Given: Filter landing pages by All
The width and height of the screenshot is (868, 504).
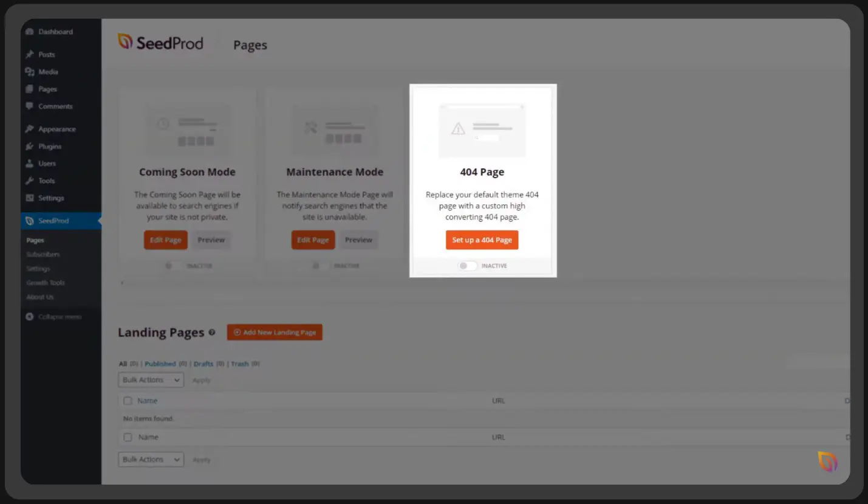Looking at the screenshot, I should (123, 364).
